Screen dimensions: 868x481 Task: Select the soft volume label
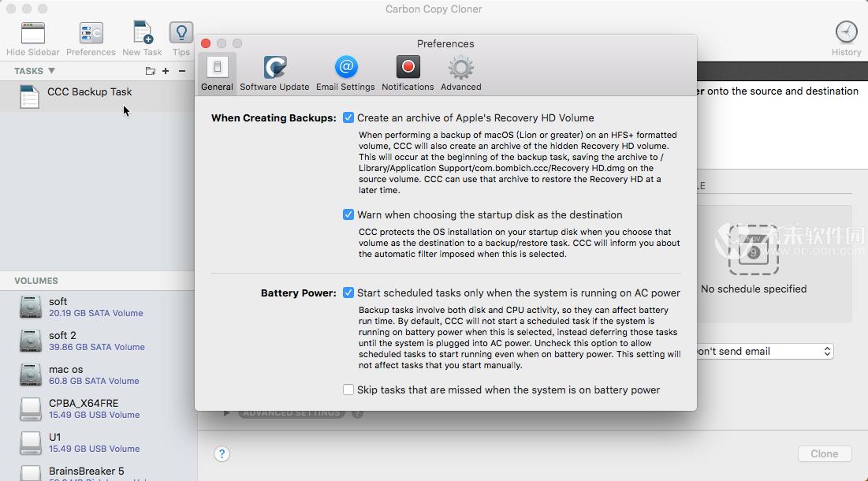pyautogui.click(x=58, y=302)
